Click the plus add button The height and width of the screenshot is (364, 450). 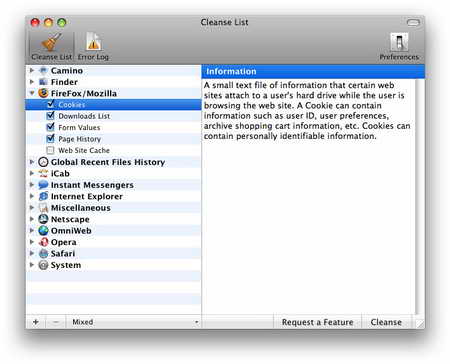click(36, 322)
